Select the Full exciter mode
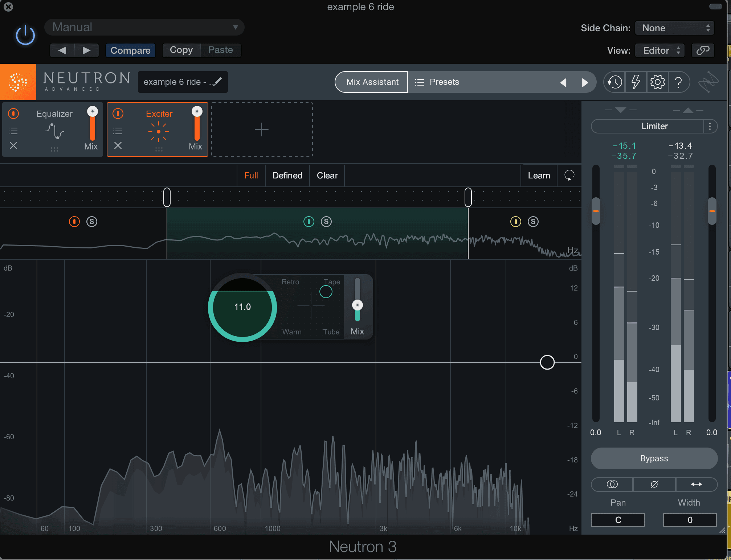The image size is (731, 560). tap(251, 176)
